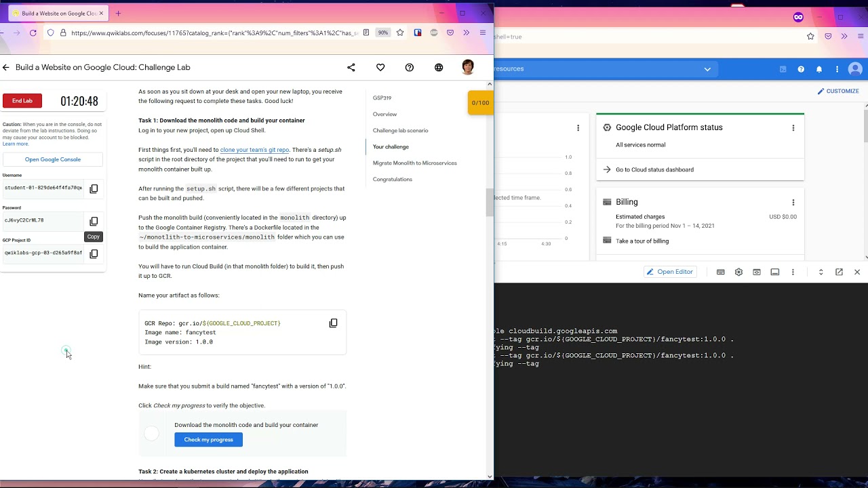This screenshot has width=868, height=488.
Task: Select Your challenge in outline
Action: point(391,146)
